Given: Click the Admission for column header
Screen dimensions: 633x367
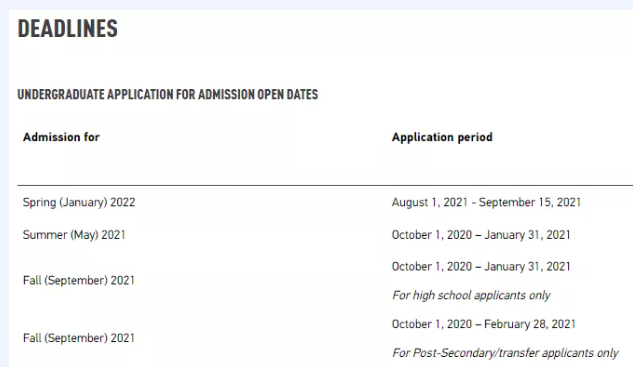Looking at the screenshot, I should point(61,137).
